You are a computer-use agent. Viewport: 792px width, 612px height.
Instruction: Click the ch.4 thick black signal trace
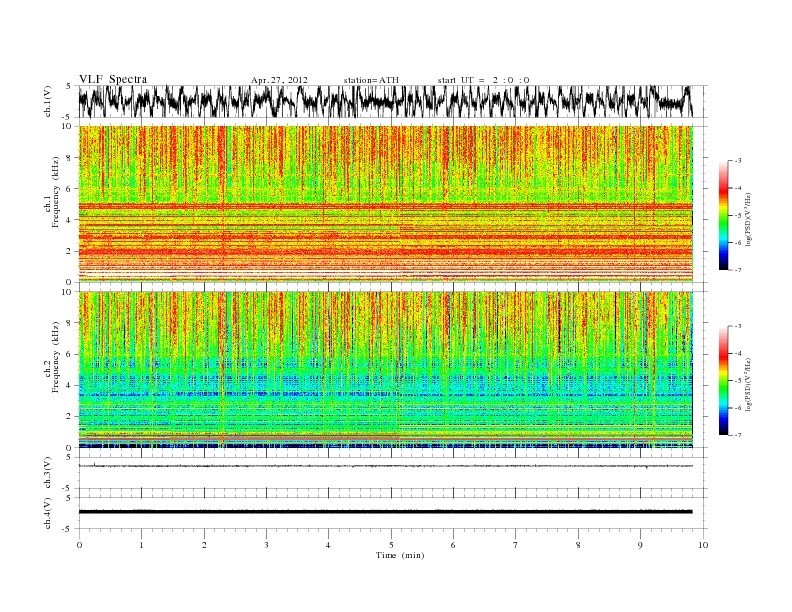[385, 512]
